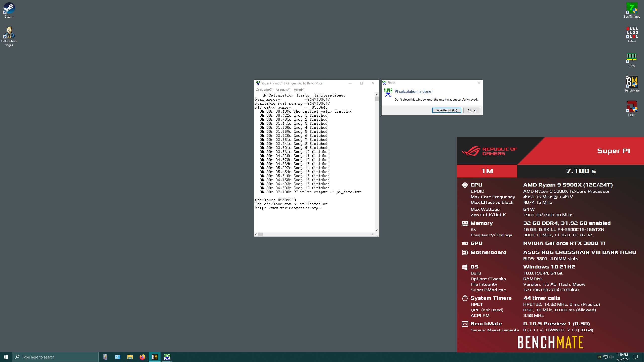The width and height of the screenshot is (644, 362).
Task: Click the CPU chip icon in BenchMate panel
Action: click(465, 185)
